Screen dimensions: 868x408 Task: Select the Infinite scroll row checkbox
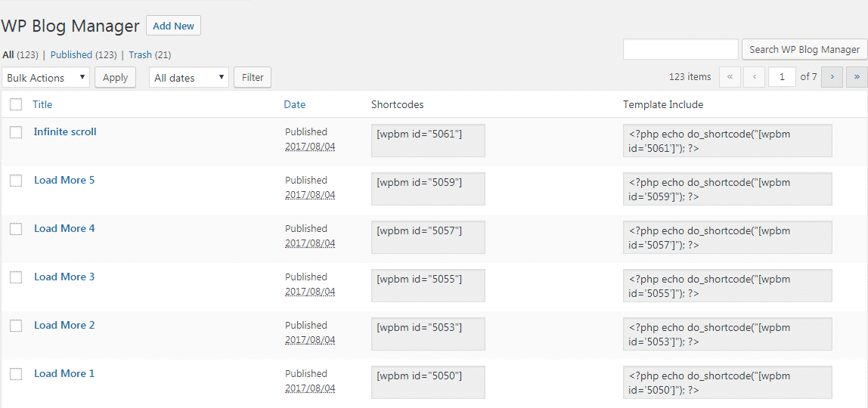(x=16, y=132)
